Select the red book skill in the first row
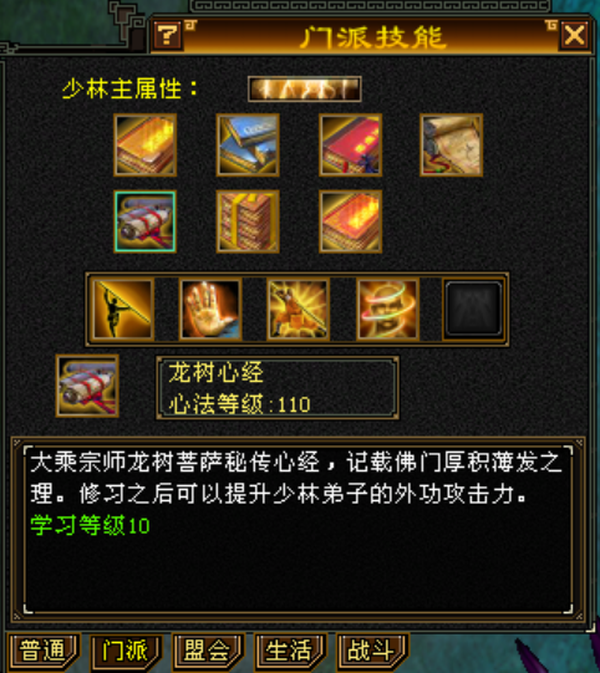 351,145
